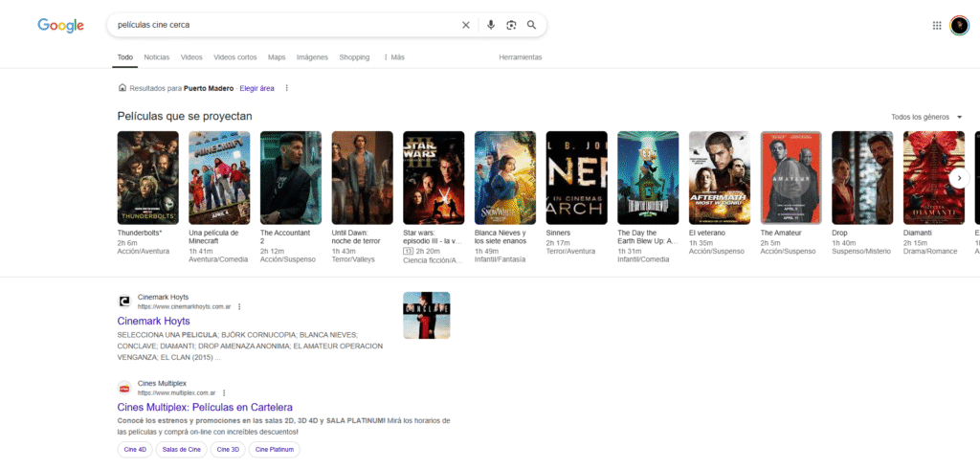Click the Google logo

60,25
